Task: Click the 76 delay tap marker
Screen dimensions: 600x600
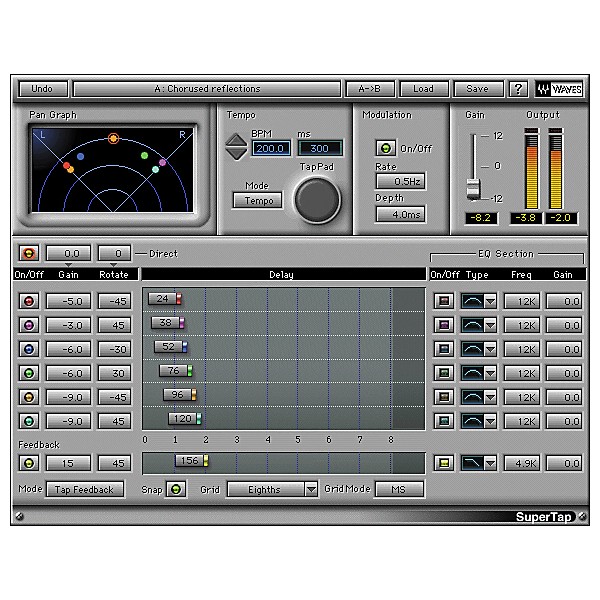Action: pyautogui.click(x=176, y=371)
